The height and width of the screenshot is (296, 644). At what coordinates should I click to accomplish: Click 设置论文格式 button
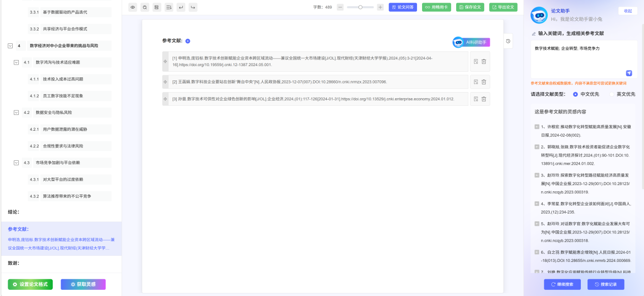click(x=30, y=284)
